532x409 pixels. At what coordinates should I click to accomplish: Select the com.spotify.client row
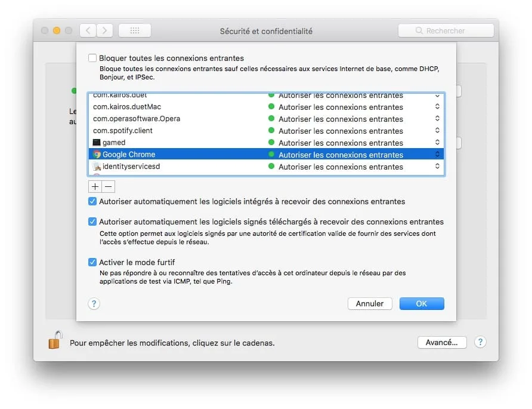266,130
